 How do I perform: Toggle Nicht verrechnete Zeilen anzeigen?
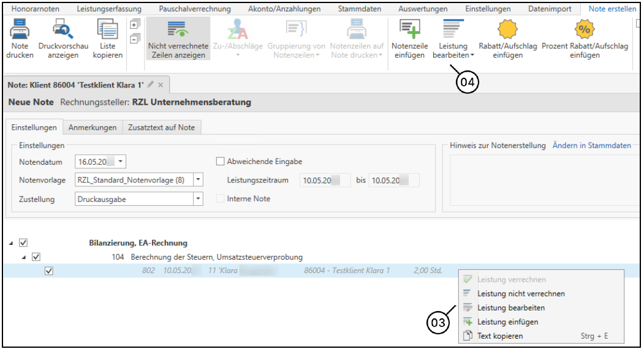coord(178,38)
